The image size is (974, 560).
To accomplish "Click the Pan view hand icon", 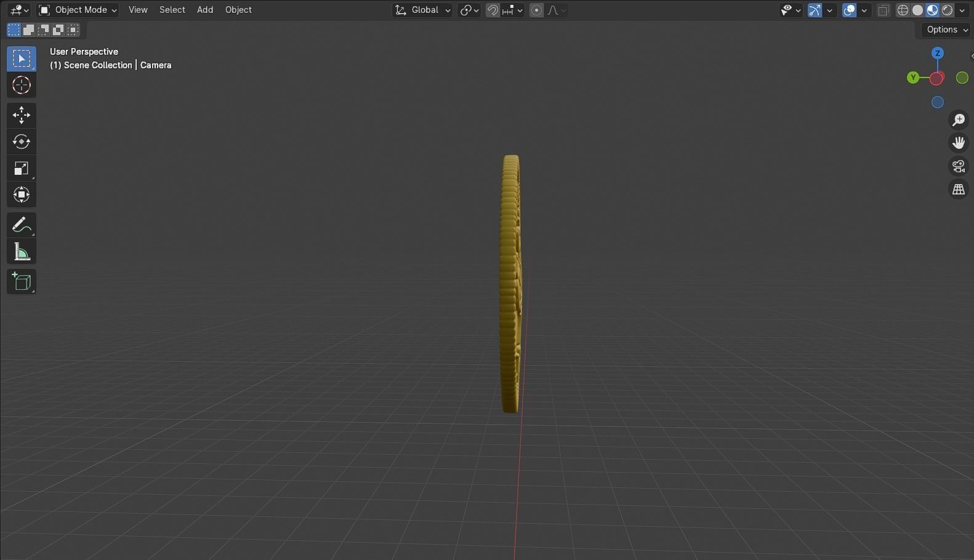I will click(959, 143).
